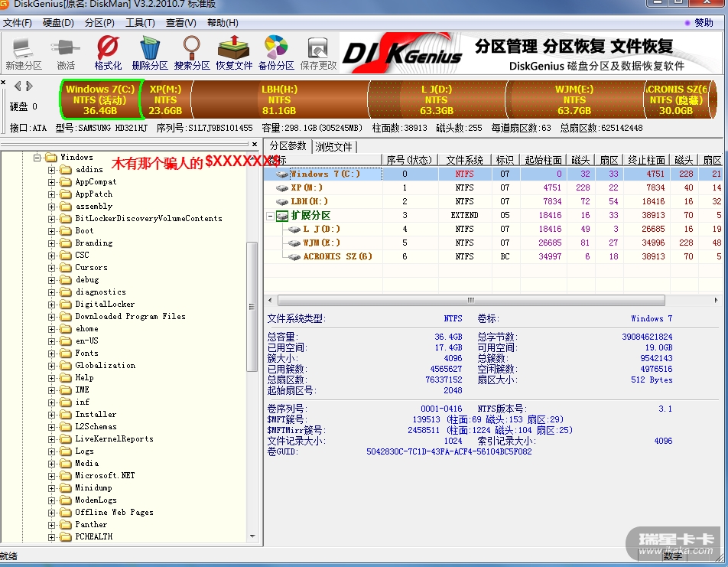Expand the Cursors folder node
This screenshot has height=567, width=728.
point(51,268)
